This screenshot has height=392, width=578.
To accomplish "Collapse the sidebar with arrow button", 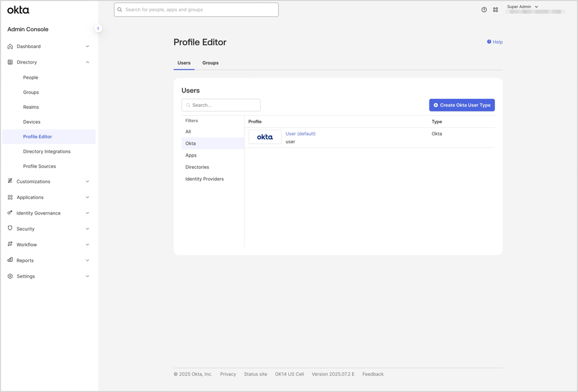I will 98,28.
